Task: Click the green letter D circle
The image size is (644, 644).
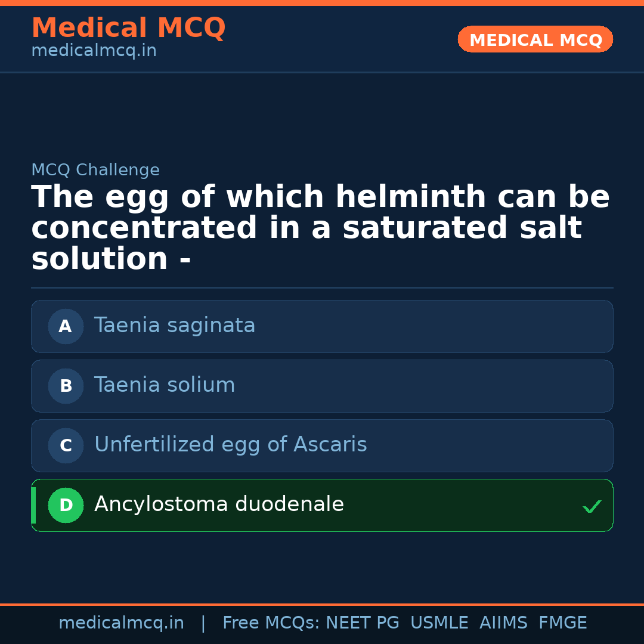Action: click(x=66, y=505)
